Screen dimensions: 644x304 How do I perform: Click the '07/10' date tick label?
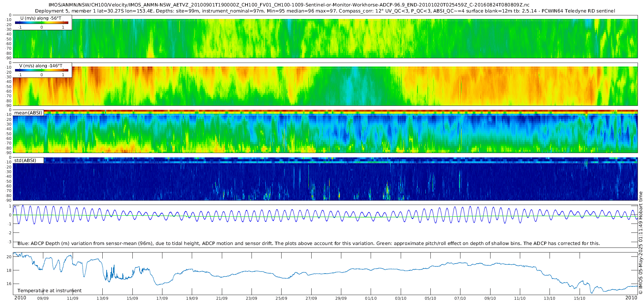pos(460,298)
